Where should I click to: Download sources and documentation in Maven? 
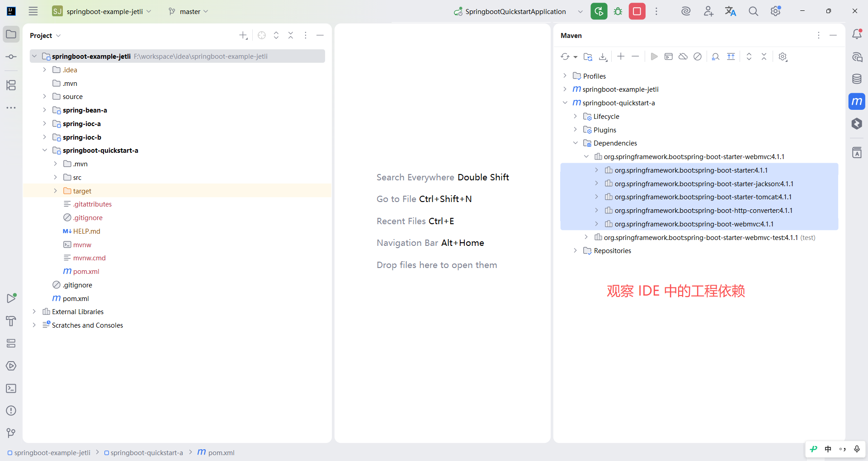pyautogui.click(x=603, y=56)
